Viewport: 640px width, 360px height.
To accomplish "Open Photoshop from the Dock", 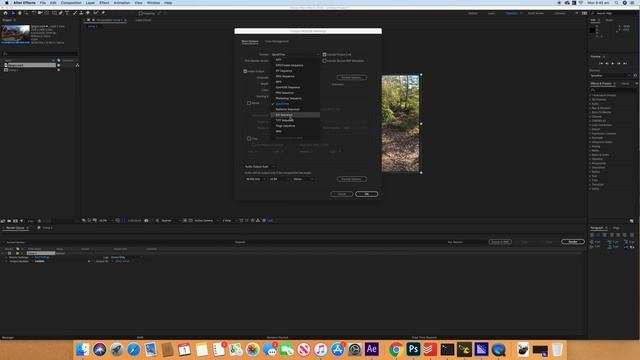I will (x=413, y=349).
